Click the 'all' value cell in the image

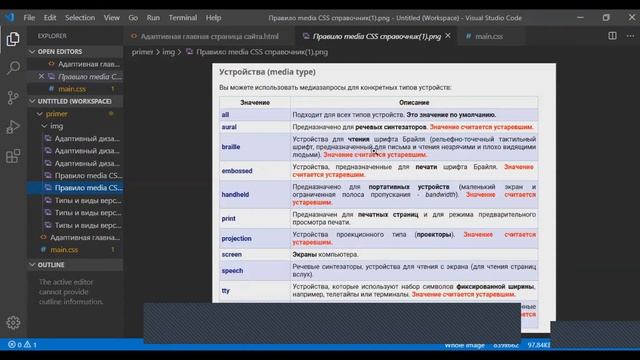click(255, 115)
